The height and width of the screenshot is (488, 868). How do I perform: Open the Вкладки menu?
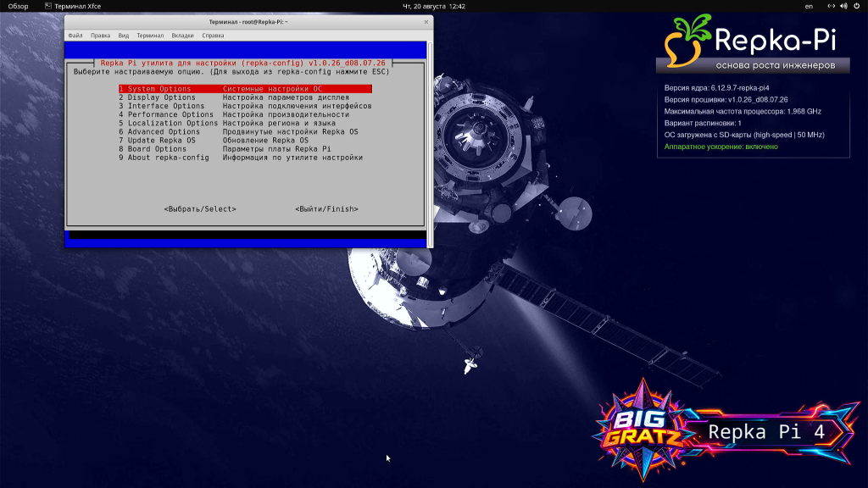pyautogui.click(x=183, y=36)
